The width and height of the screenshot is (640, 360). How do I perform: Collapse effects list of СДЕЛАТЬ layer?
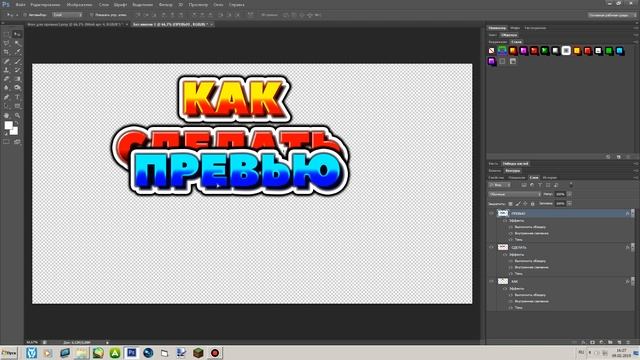[632, 247]
